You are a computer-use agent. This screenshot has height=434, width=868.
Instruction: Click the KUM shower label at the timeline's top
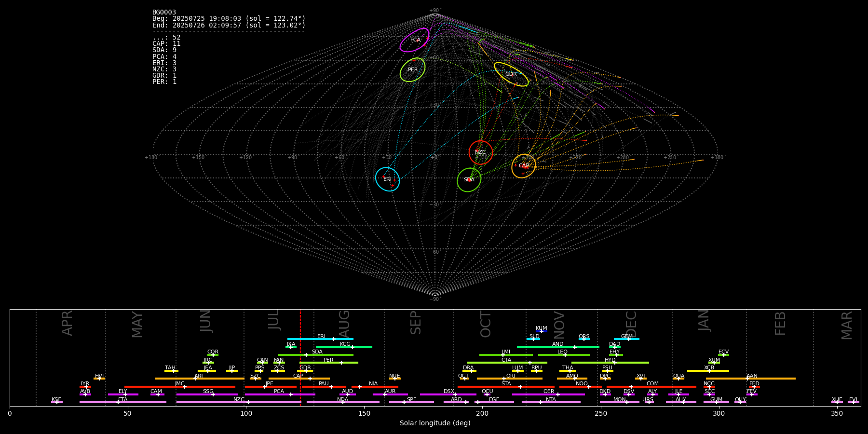(542, 328)
